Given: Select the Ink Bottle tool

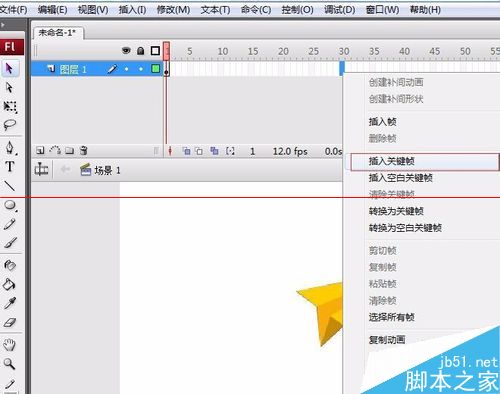Looking at the screenshot, I should coord(10,265).
